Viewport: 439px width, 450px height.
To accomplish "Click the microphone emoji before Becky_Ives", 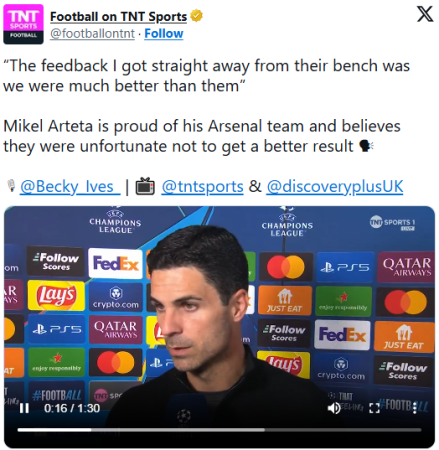I will click(x=11, y=186).
